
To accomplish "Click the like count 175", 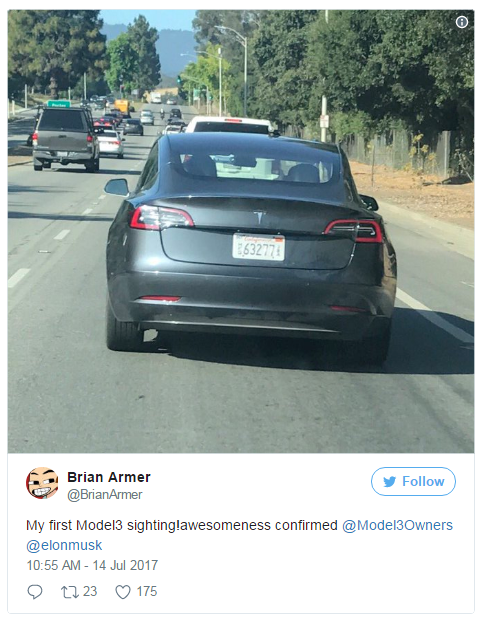I will (147, 592).
